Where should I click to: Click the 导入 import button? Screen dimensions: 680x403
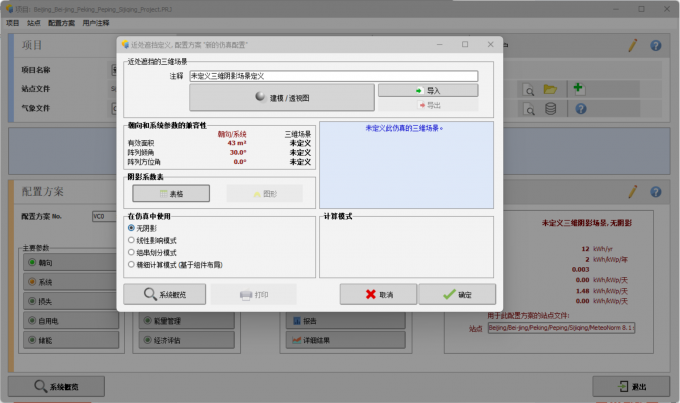pos(427,90)
